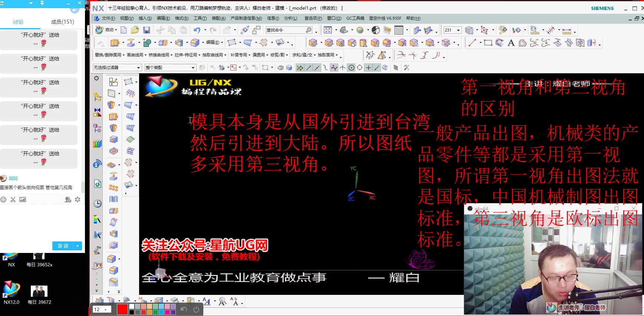Switch to the 成员(151) members tab

click(x=62, y=22)
